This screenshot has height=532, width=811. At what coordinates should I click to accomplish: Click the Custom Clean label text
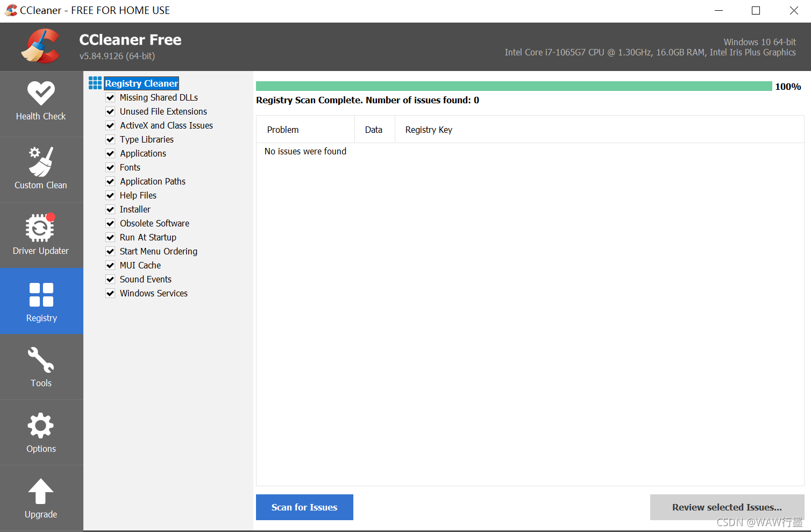pos(41,185)
